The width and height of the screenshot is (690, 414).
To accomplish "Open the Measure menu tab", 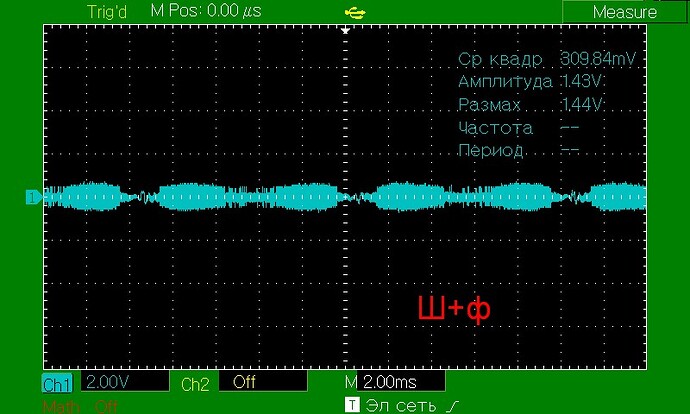I will tap(624, 12).
